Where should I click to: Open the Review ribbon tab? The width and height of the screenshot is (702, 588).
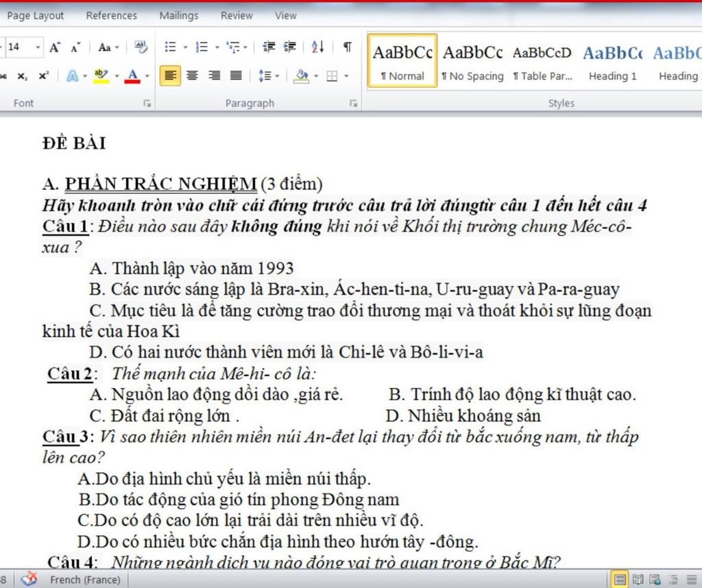coord(237,16)
